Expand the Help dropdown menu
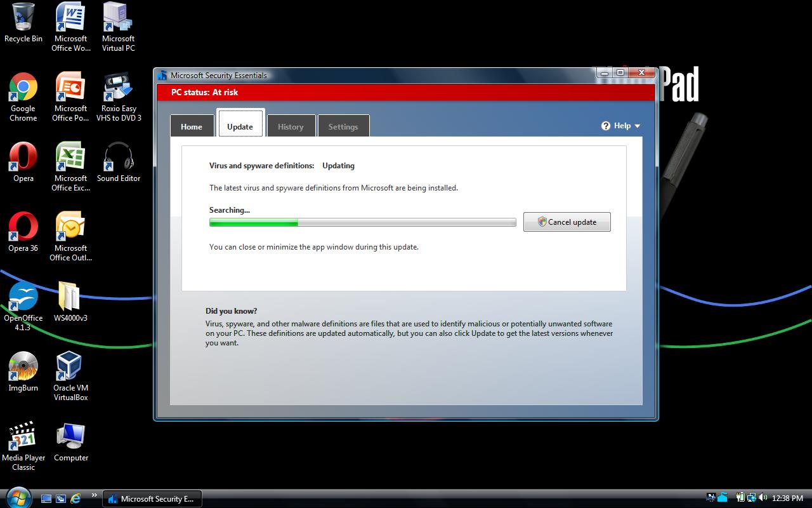Image resolution: width=812 pixels, height=508 pixels. point(621,126)
